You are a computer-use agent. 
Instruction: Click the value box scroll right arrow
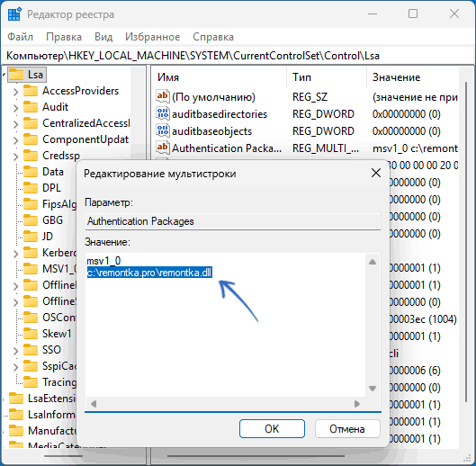pyautogui.click(x=357, y=404)
